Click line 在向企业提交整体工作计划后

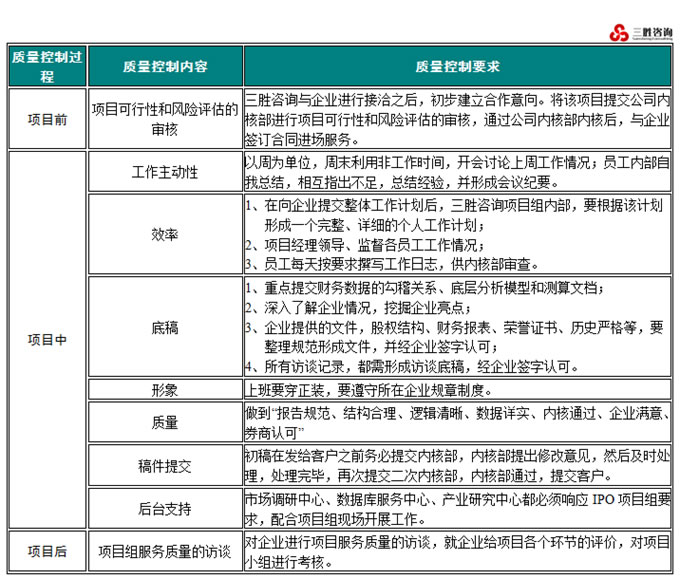[454, 215]
